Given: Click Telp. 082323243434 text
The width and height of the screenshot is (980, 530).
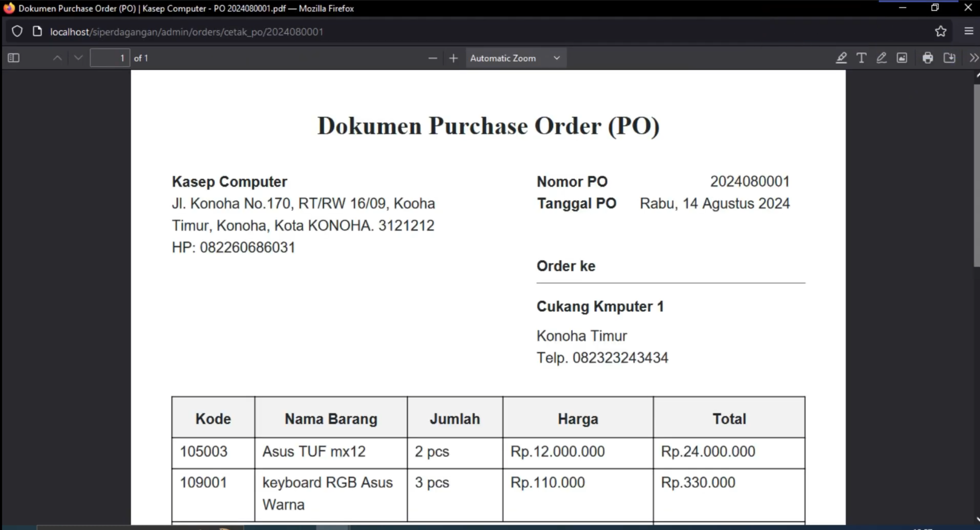Looking at the screenshot, I should pos(602,358).
